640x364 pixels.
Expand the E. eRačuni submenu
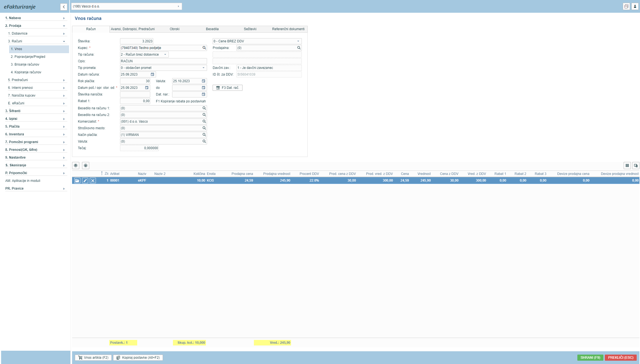click(37, 103)
